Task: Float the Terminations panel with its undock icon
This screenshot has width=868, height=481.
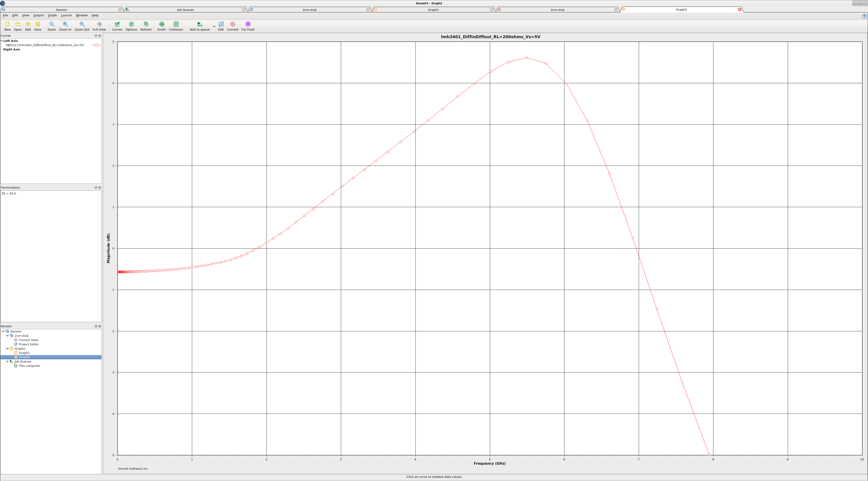Action: pos(96,188)
